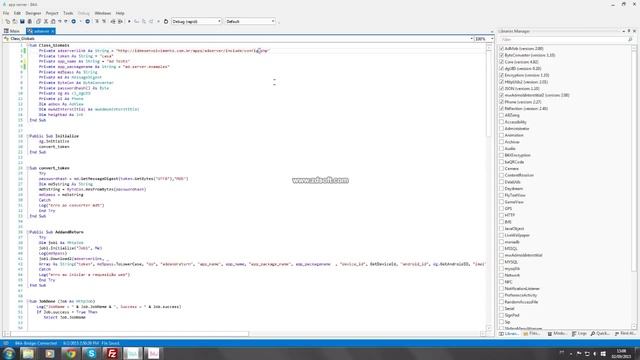Open the media player taskbar icon
Viewport: 640px width, 360px height.
[x=50, y=353]
